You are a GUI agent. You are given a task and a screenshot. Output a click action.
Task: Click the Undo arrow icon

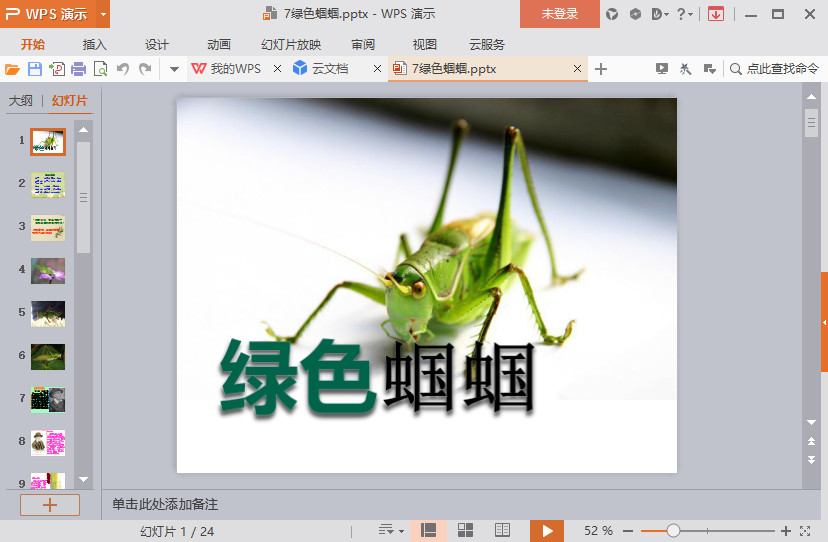(123, 69)
